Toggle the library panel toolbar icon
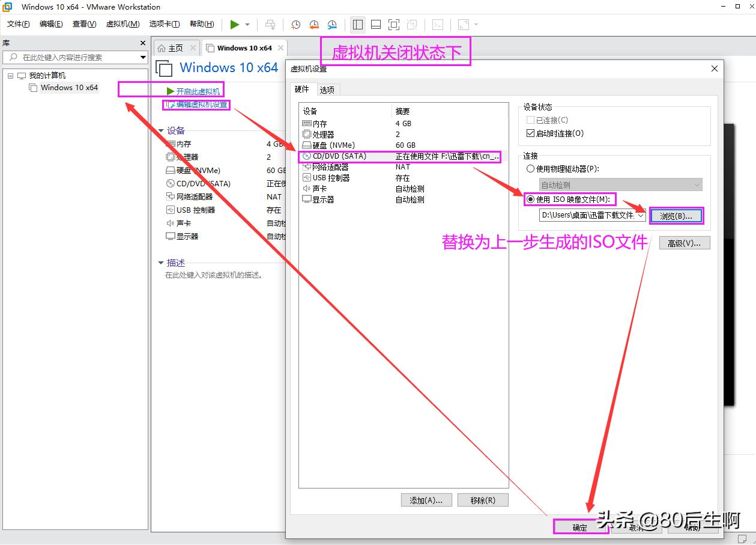 (357, 25)
